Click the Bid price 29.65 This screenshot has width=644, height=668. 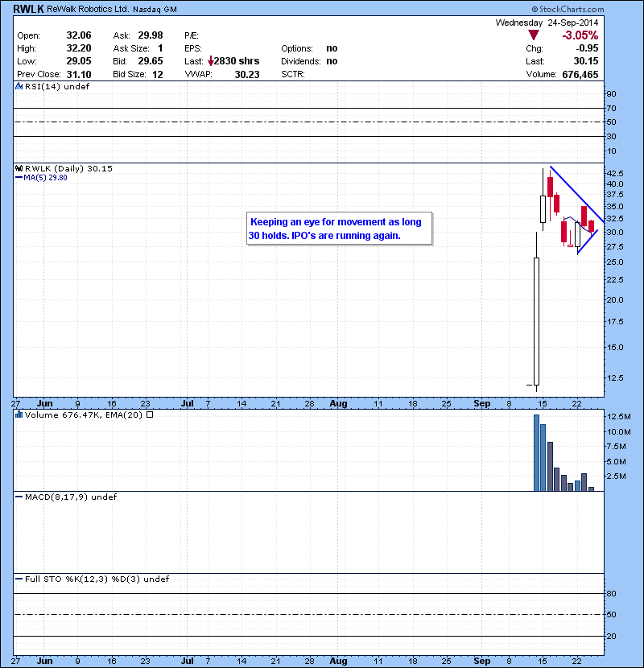[151, 61]
